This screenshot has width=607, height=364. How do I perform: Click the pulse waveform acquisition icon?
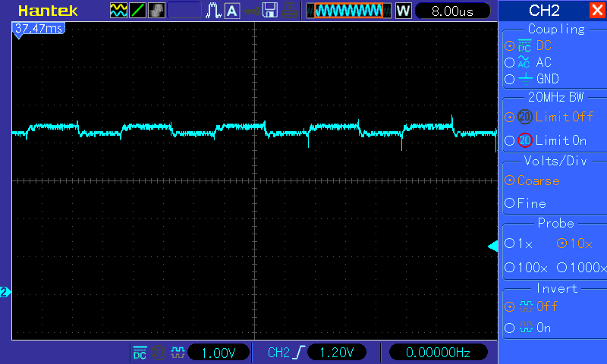pyautogui.click(x=213, y=11)
